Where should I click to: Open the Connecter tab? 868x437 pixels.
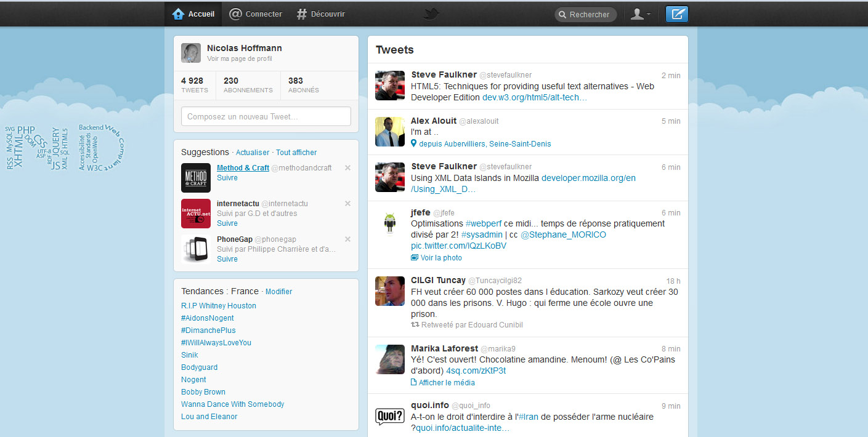pos(256,14)
